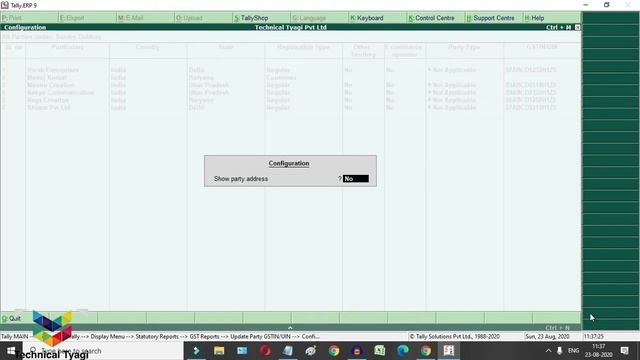The height and width of the screenshot is (360, 640).
Task: Click the 'Sun, 23 Aug, 2020' date in status bar
Action: [547, 337]
